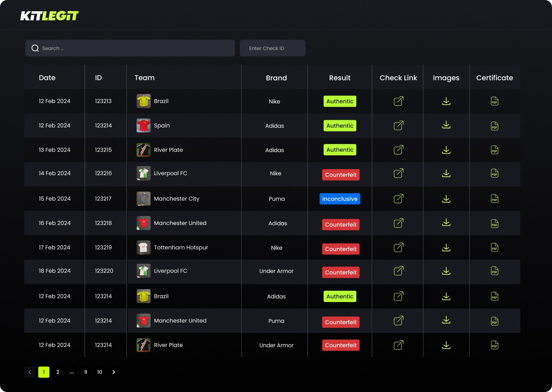552x392 pixels.
Task: Open check link for ID 123218
Action: [x=399, y=223]
